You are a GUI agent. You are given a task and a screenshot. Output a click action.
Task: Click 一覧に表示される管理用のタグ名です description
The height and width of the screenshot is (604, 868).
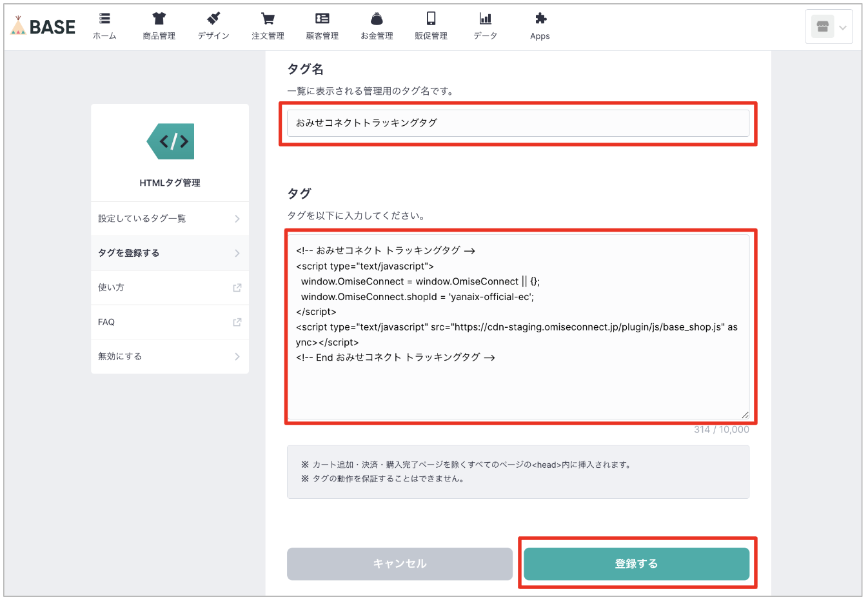click(x=371, y=91)
